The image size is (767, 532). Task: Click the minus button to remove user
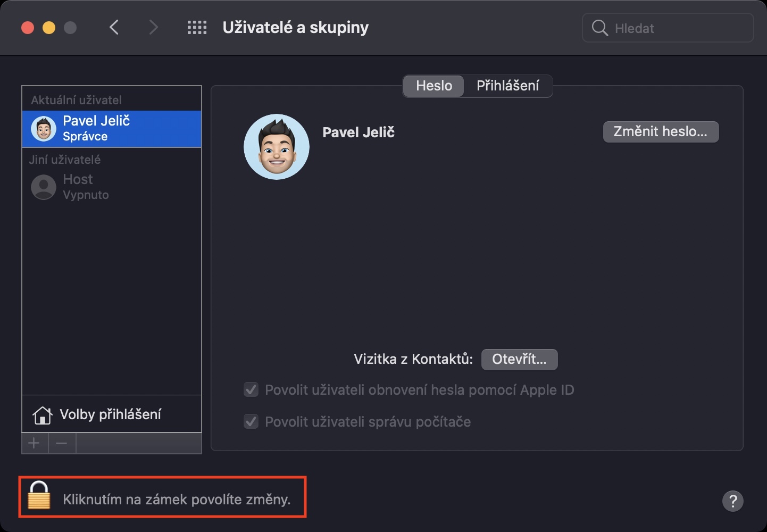tap(62, 443)
